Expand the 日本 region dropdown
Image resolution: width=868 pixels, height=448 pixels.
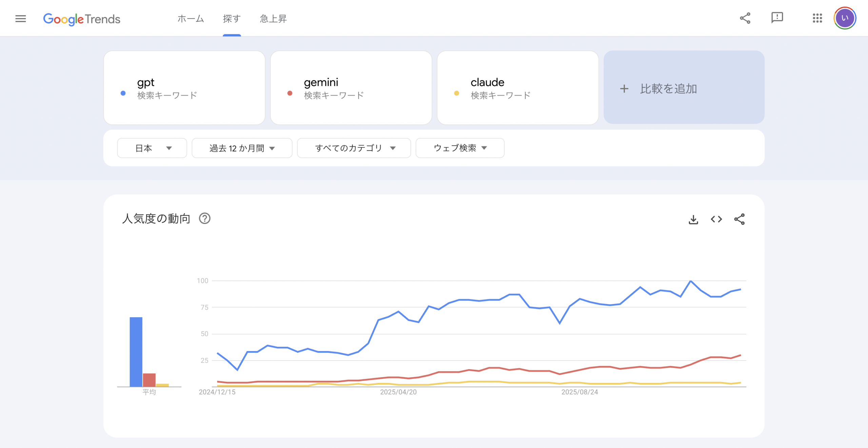pyautogui.click(x=152, y=148)
